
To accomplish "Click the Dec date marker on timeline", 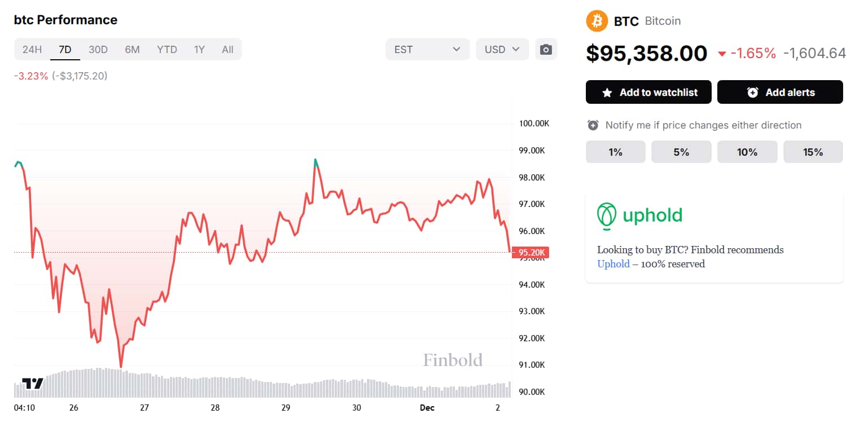I will click(x=427, y=407).
